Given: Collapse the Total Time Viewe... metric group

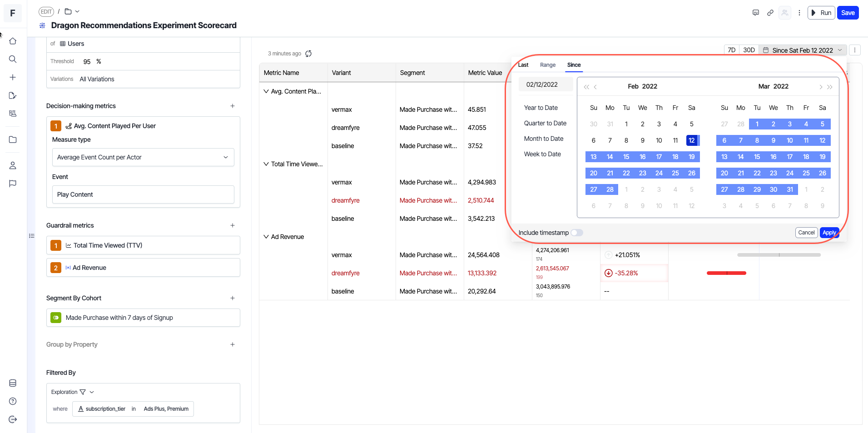Looking at the screenshot, I should (266, 164).
